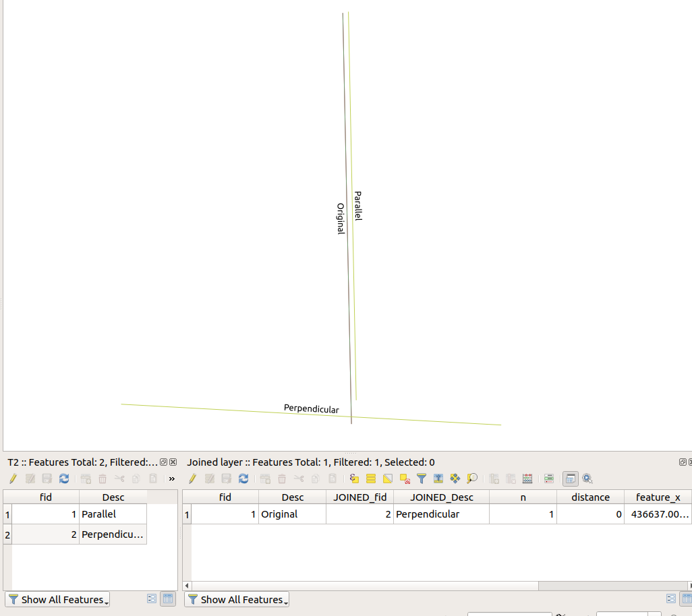The height and width of the screenshot is (616, 692).
Task: Switch T2 table to table view
Action: click(168, 598)
